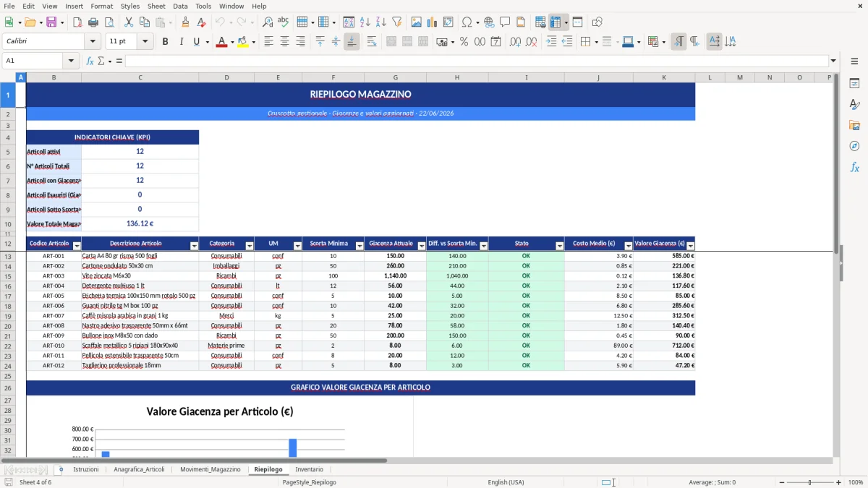Click the Export as PDF icon
Viewport: 868px width, 488px height.
(x=77, y=22)
